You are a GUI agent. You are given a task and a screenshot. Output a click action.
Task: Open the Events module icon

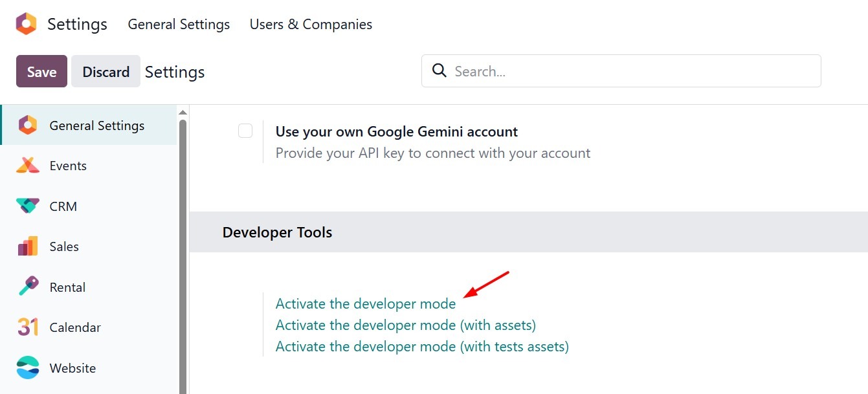click(28, 166)
